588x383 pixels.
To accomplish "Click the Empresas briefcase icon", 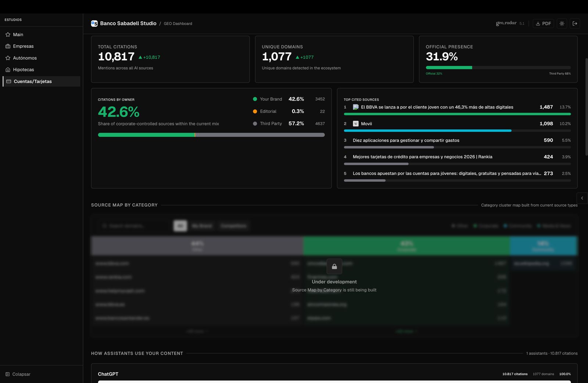I will (8, 46).
